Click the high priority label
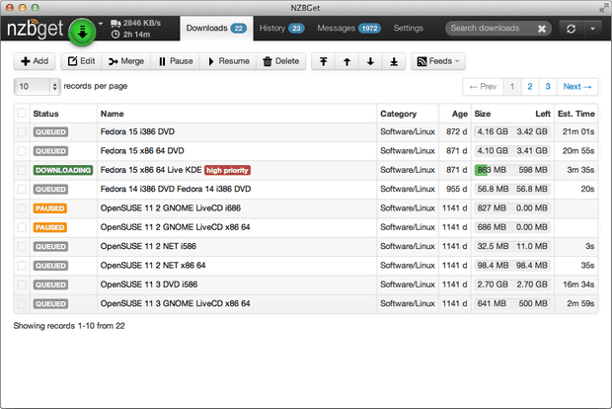Viewport: 612px width, 409px height. point(227,170)
